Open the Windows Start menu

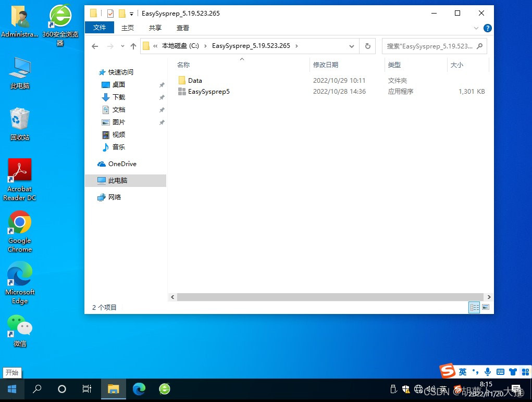(12, 389)
